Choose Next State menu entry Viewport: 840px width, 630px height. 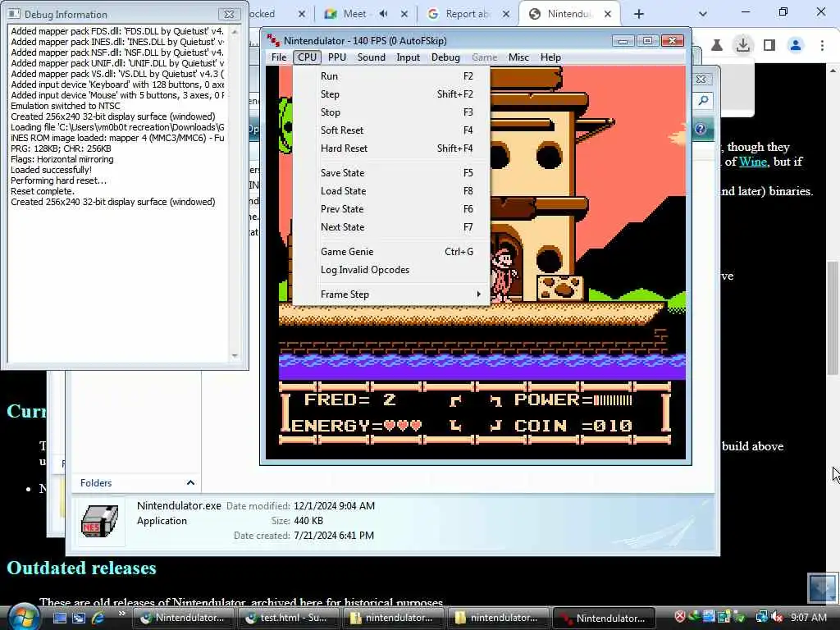click(391, 227)
